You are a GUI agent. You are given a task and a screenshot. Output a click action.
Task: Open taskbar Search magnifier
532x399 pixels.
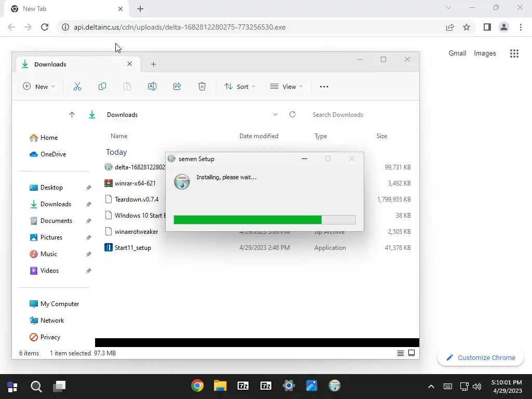[x=36, y=387]
